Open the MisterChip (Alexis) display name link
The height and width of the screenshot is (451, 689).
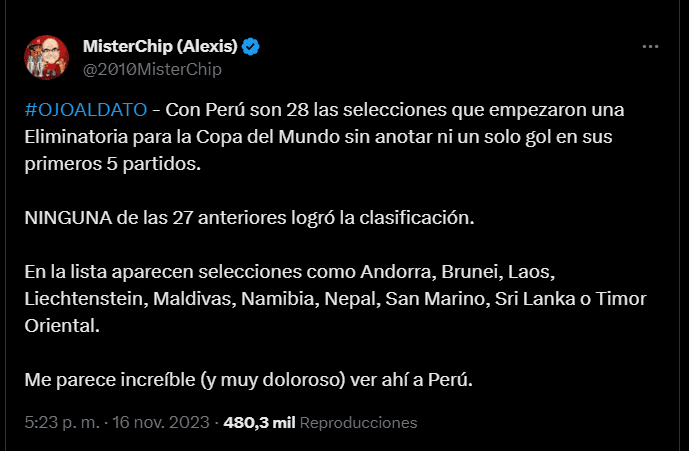(x=161, y=47)
